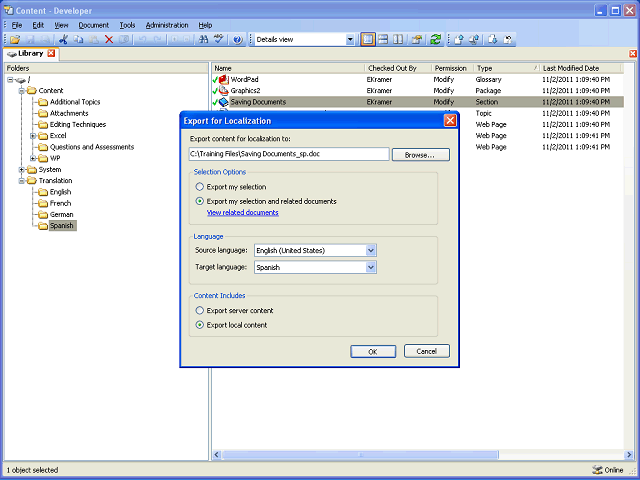Screen dimensions: 640x480
Task: Collapse the Content folder node
Action: 22,91
